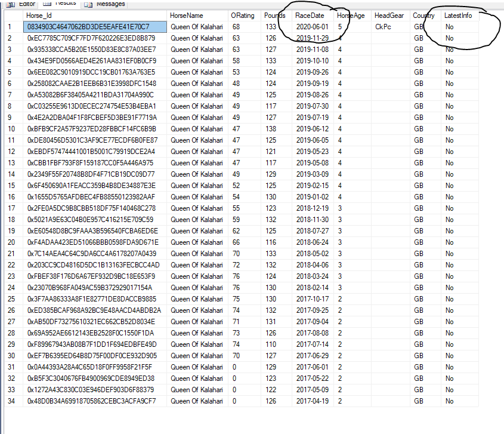
Task: Select row number 1 header
Action: pyautogui.click(x=14, y=27)
